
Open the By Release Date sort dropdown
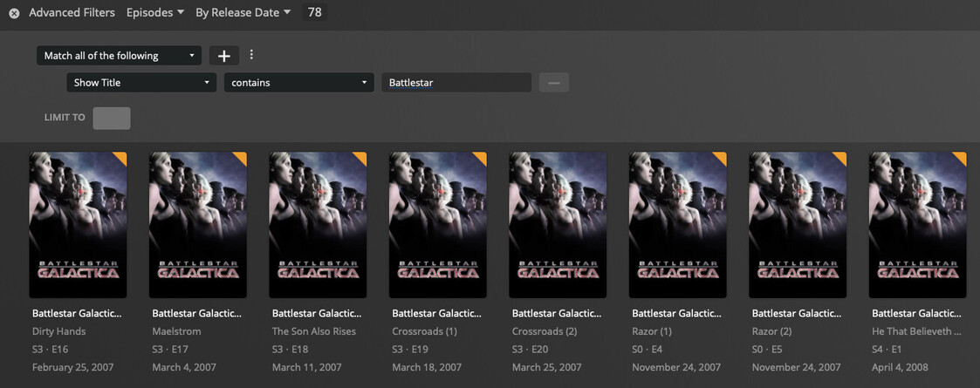tap(243, 12)
